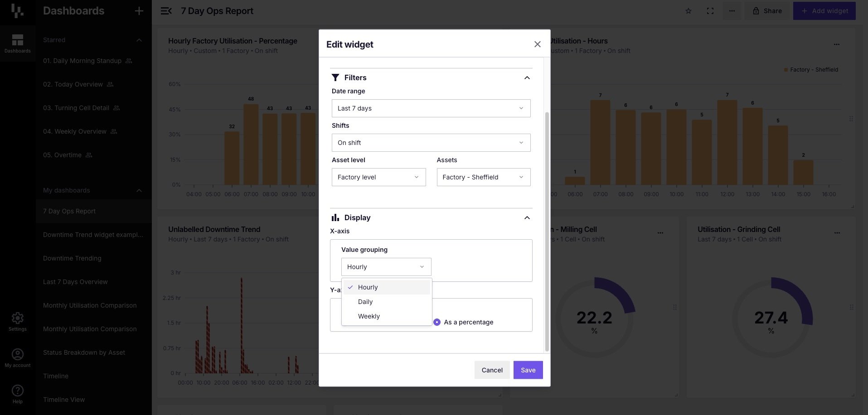
Task: Open the Shifts dropdown showing On shift
Action: [431, 143]
